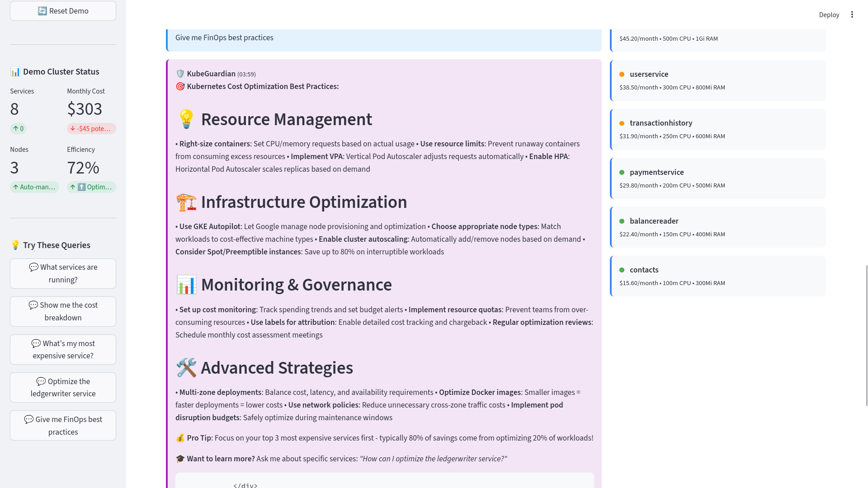Click the tools icon by Advanced Strategies
Image resolution: width=868 pixels, height=488 pixels.
(186, 368)
